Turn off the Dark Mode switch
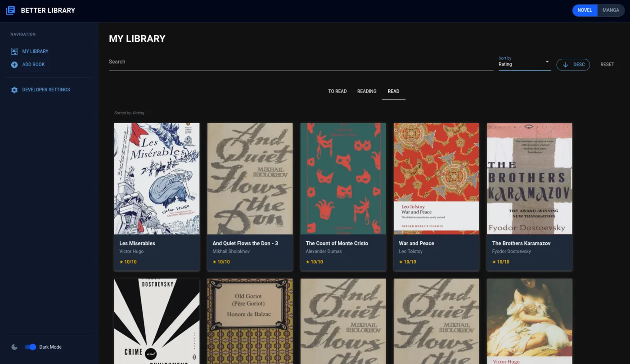This screenshot has height=364, width=630. 31,347
